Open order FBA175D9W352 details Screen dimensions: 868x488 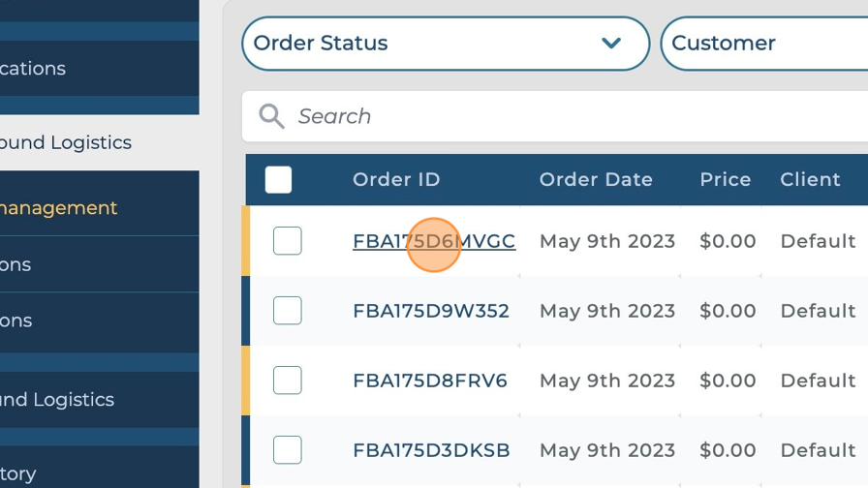coord(430,311)
